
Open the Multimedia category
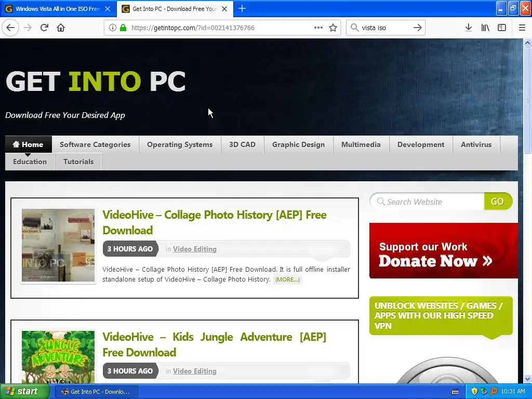point(361,144)
